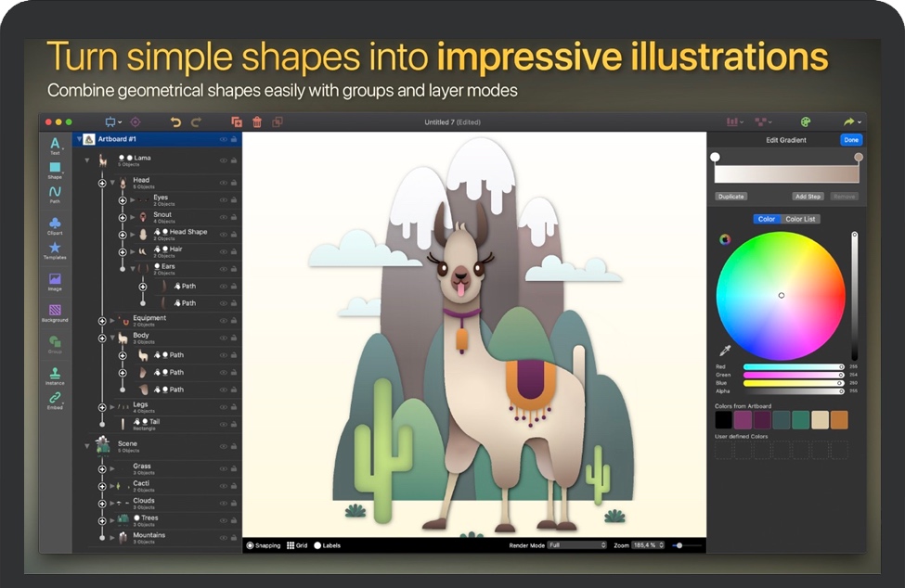Click the Add Step button

(x=808, y=197)
